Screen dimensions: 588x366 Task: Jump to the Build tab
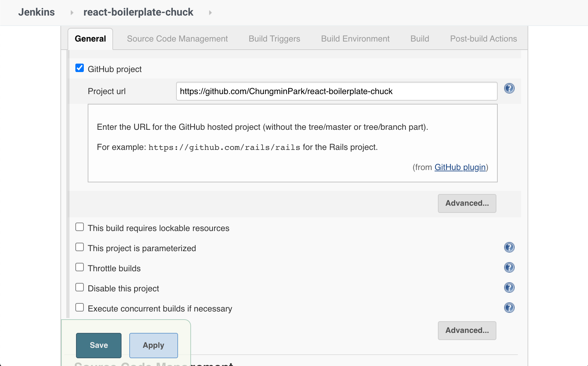click(420, 39)
